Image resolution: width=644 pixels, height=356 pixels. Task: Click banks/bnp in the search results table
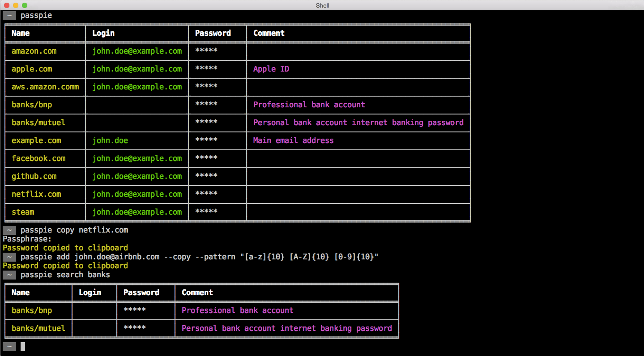pos(32,310)
